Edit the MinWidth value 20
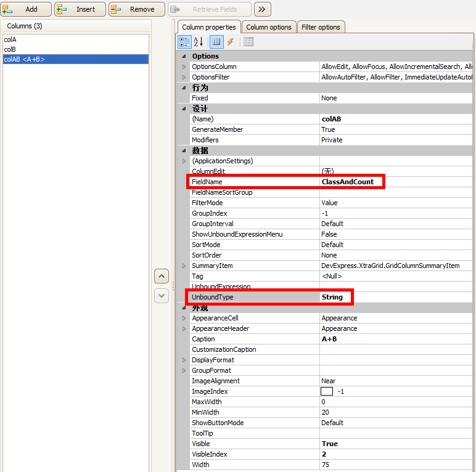 click(x=325, y=412)
